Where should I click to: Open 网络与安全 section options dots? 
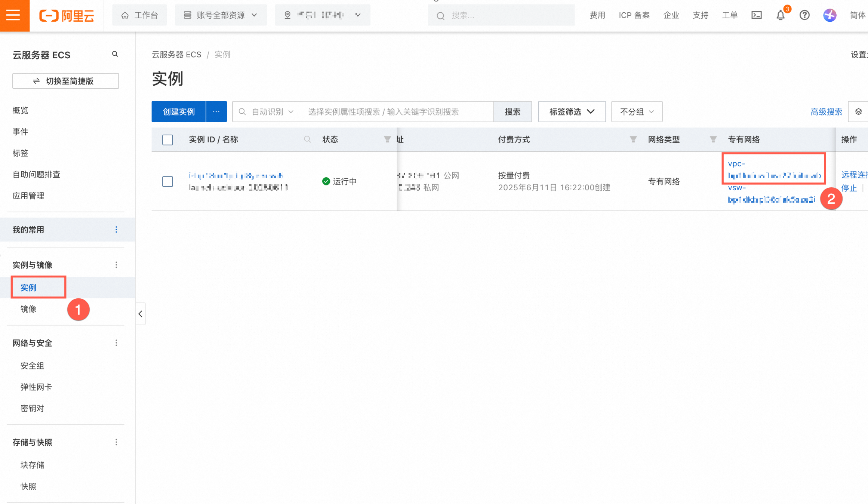pyautogui.click(x=116, y=343)
